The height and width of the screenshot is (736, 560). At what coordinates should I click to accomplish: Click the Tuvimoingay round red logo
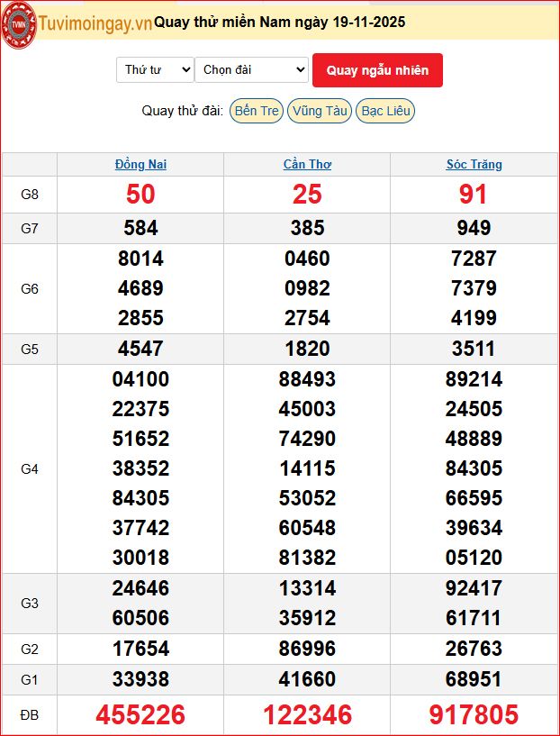point(20,22)
